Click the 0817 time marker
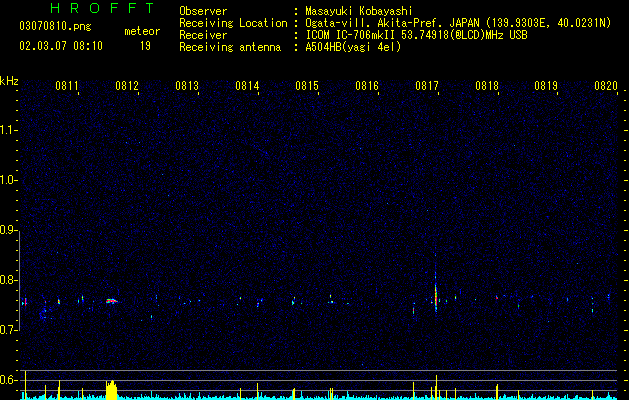 [x=427, y=86]
